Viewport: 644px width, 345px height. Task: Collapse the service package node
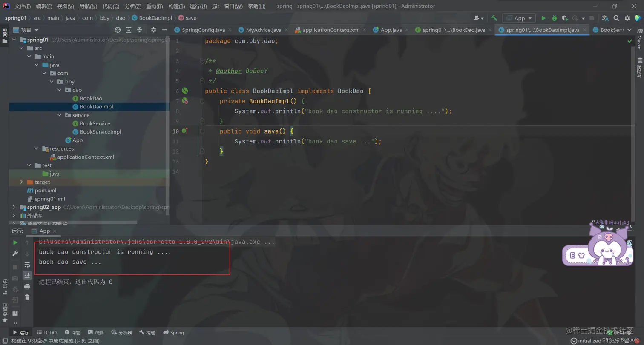(x=60, y=115)
